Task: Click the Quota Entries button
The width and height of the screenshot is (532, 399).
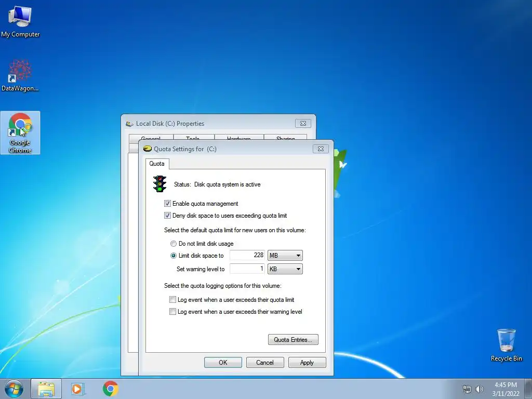Action: click(293, 340)
